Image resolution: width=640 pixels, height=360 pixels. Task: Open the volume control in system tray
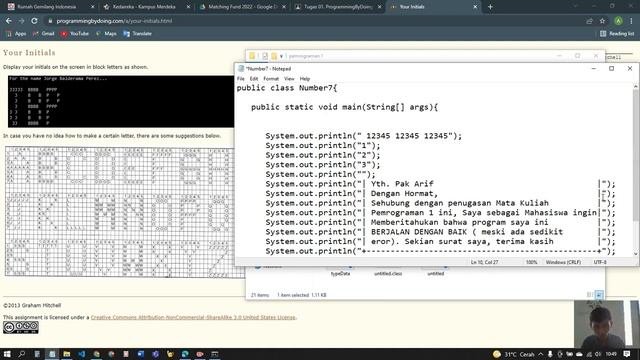(598, 354)
